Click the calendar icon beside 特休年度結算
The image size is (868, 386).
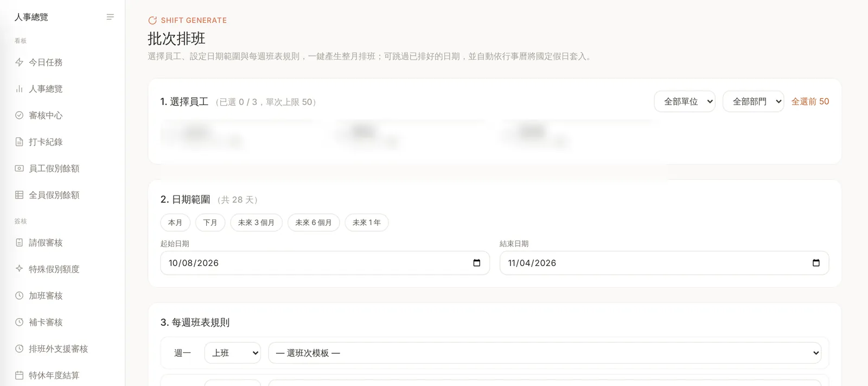point(19,376)
